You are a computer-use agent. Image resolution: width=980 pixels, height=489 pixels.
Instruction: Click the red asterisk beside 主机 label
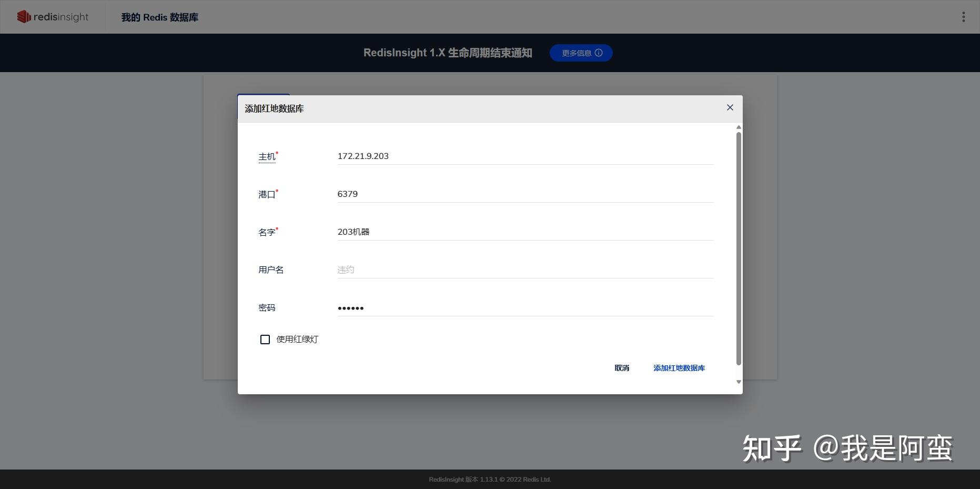pyautogui.click(x=277, y=153)
